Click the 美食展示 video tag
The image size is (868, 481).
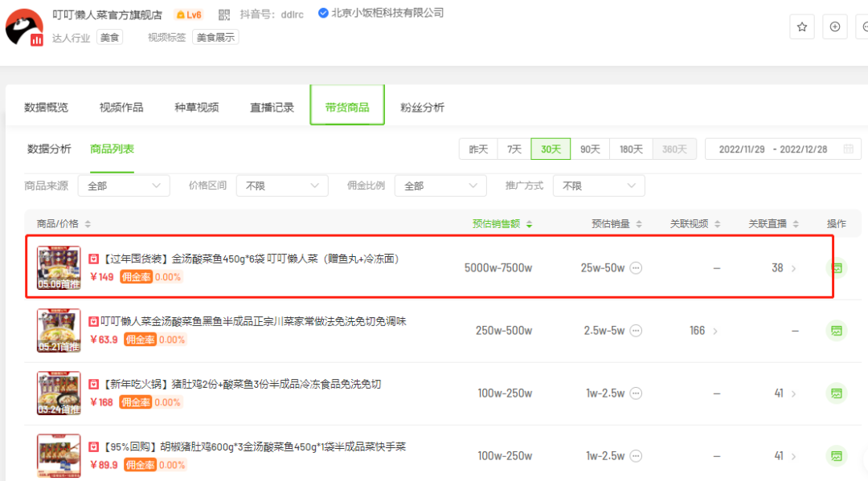point(215,37)
